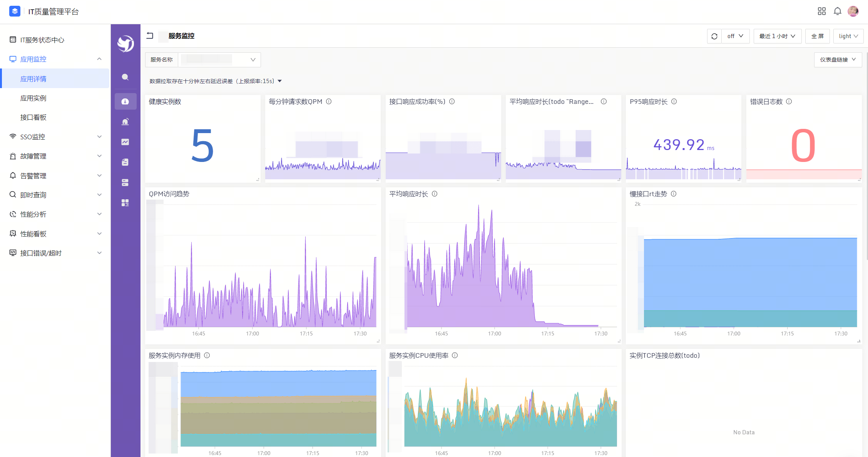Open the 最近 1 小时 time range dropdown
Image resolution: width=868 pixels, height=457 pixels.
(x=777, y=36)
